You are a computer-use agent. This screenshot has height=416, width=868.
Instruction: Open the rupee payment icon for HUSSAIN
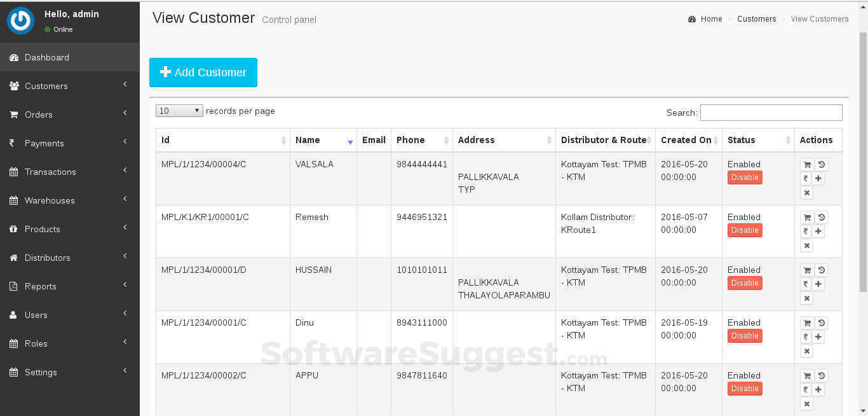(x=806, y=284)
